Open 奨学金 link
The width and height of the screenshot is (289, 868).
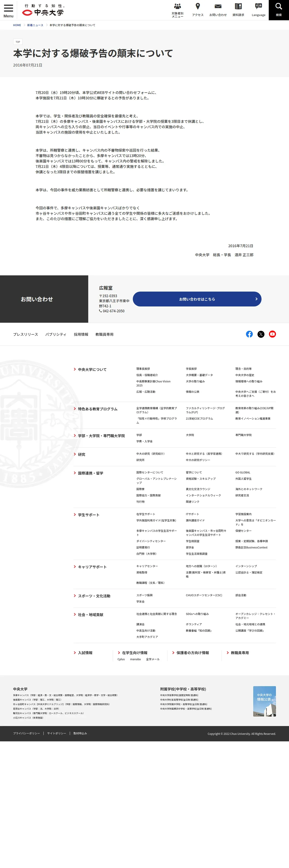pyautogui.click(x=190, y=547)
